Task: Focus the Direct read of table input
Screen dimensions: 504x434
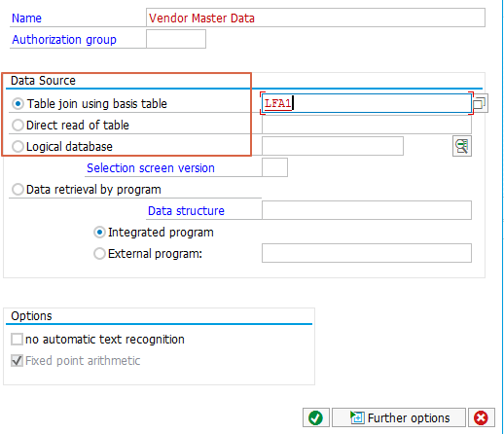Action: click(x=367, y=125)
